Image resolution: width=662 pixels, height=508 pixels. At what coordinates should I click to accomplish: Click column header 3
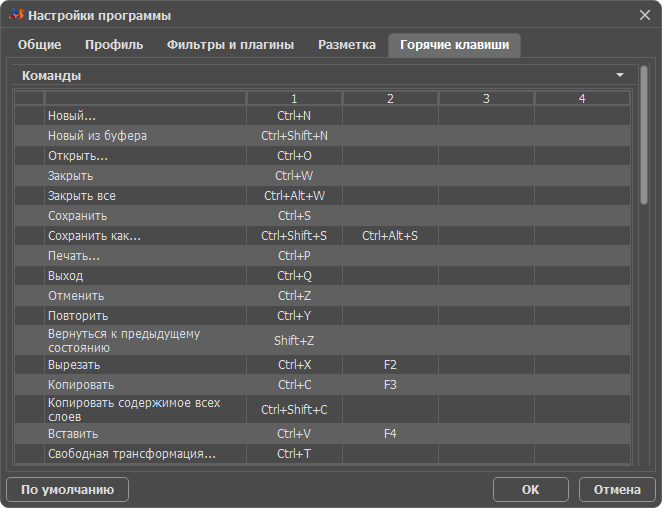[486, 98]
